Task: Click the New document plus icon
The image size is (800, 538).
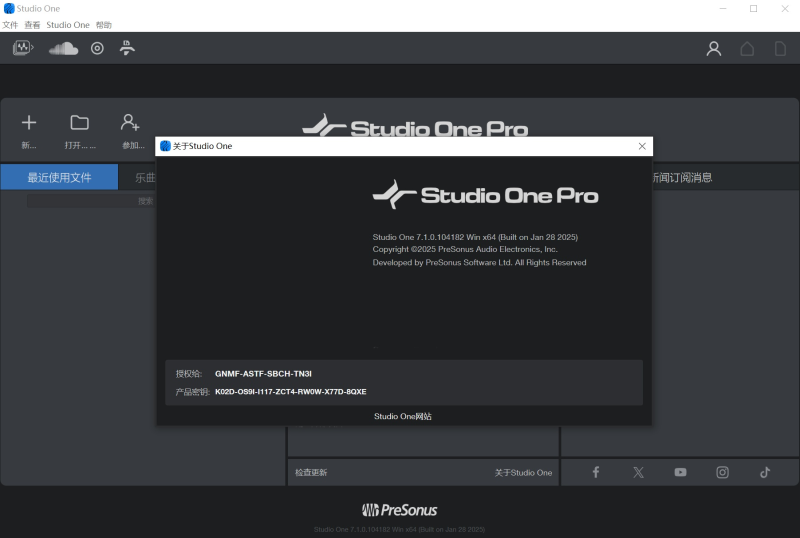Action: point(29,123)
